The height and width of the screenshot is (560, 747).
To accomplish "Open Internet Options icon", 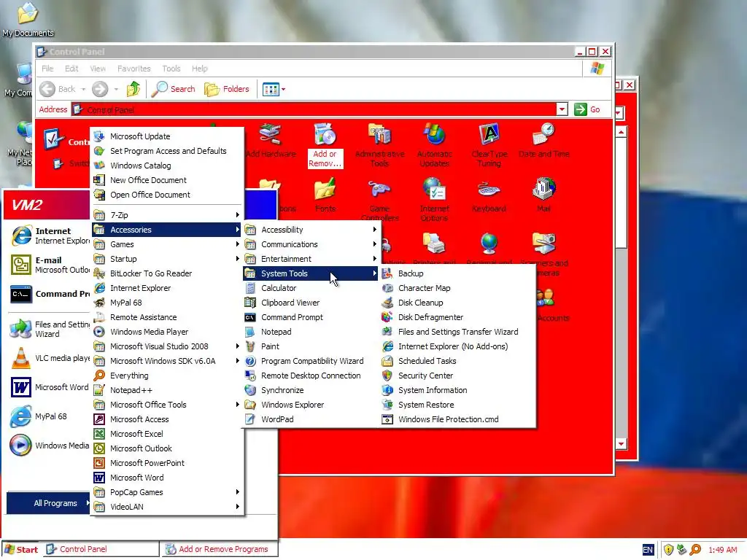I will [x=434, y=200].
